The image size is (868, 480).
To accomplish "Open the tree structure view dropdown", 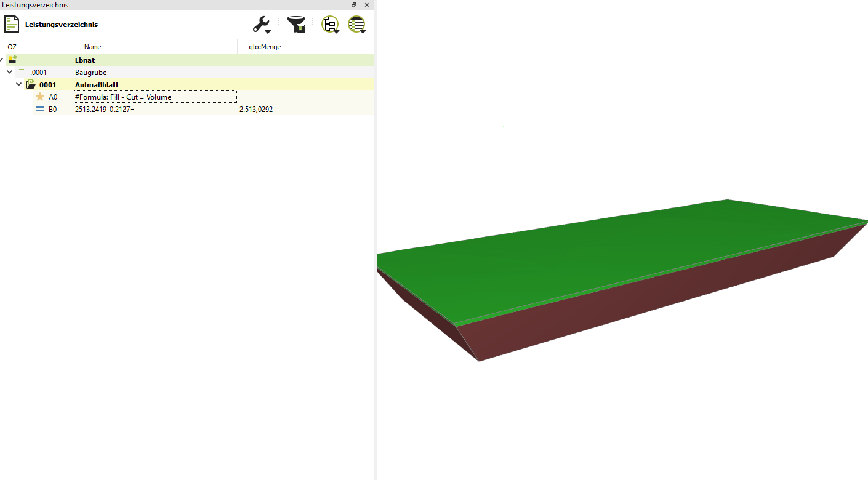I will [330, 25].
